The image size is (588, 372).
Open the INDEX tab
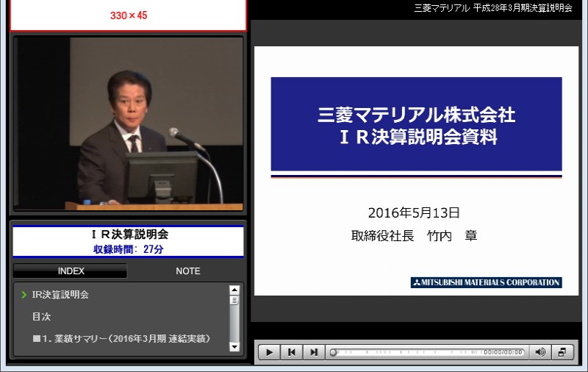[71, 271]
